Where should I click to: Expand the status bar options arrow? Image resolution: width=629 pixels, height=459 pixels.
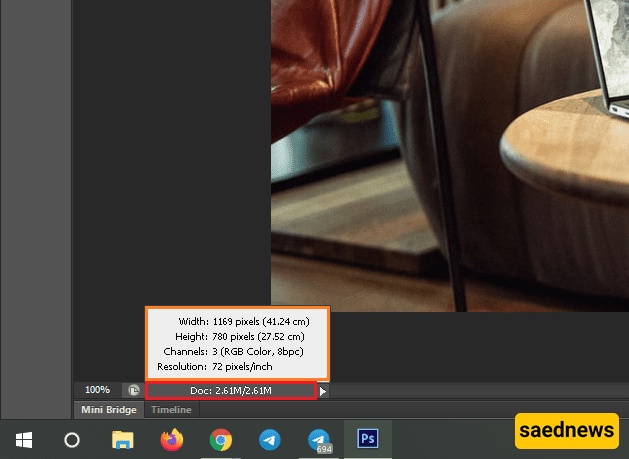tap(323, 391)
